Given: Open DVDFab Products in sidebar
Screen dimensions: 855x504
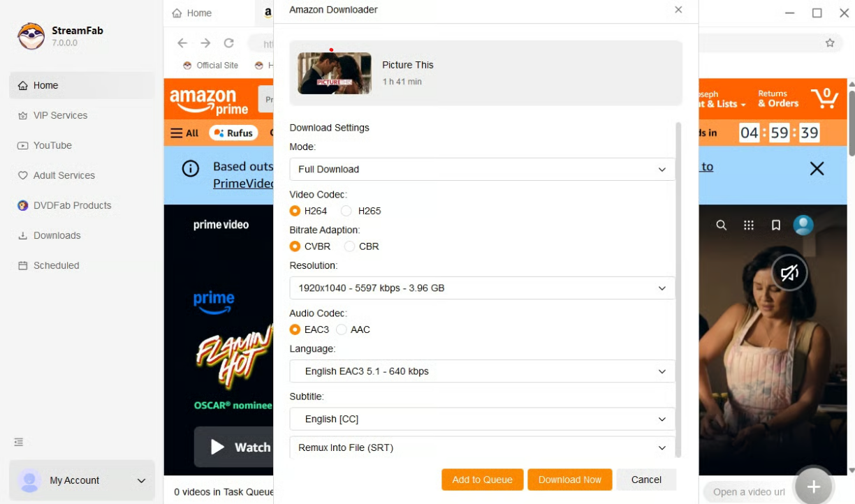Looking at the screenshot, I should click(x=82, y=205).
